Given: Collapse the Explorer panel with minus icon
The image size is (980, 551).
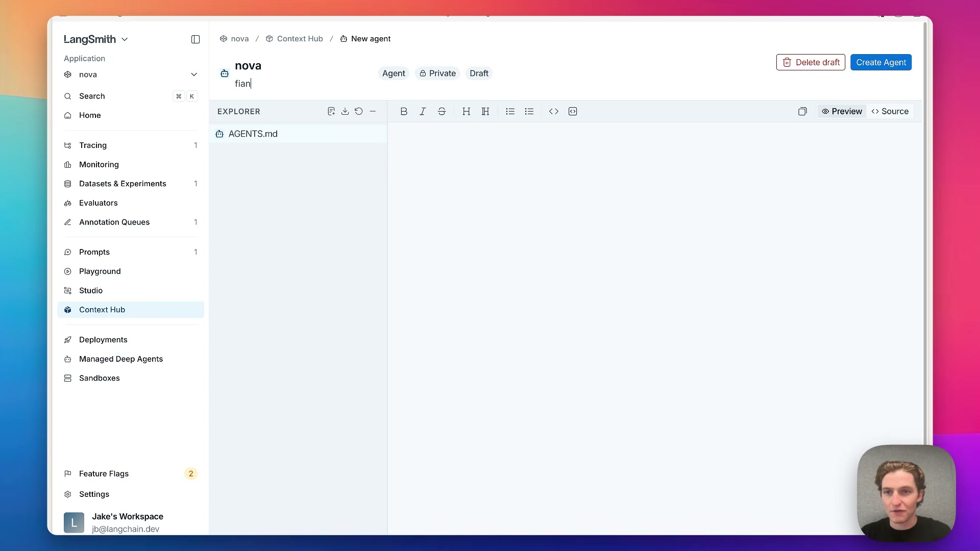Looking at the screenshot, I should click(x=373, y=111).
